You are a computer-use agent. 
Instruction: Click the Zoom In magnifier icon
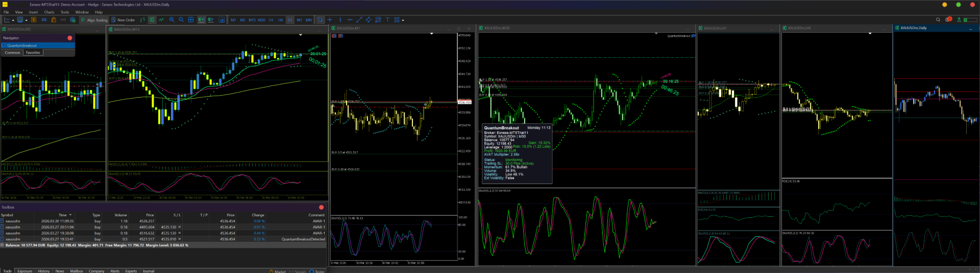(171, 20)
